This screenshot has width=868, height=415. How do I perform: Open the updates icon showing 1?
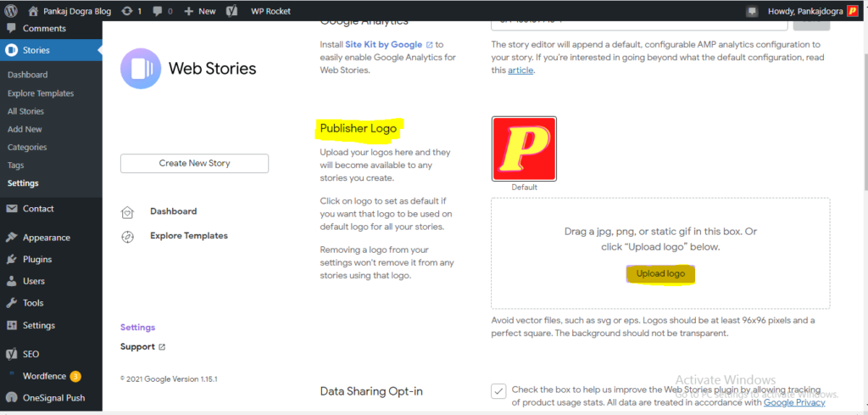coord(131,11)
